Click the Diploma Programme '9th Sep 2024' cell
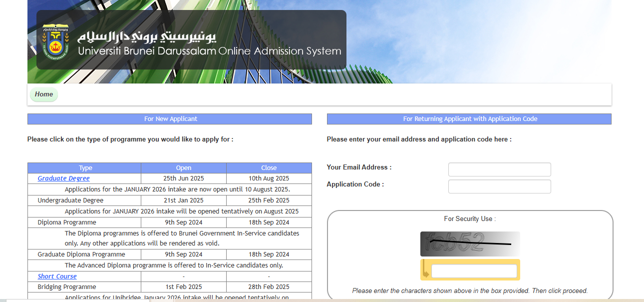Image resolution: width=644 pixels, height=302 pixels. coord(184,222)
